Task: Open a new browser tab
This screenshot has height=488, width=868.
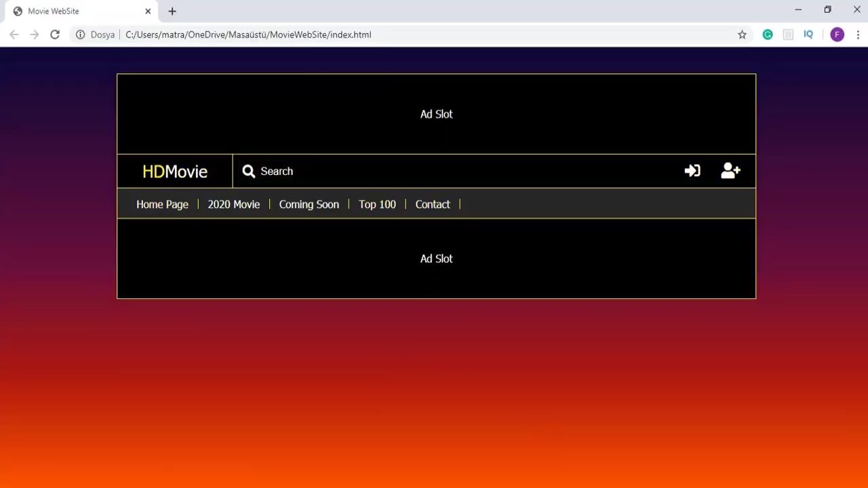Action: tap(172, 12)
